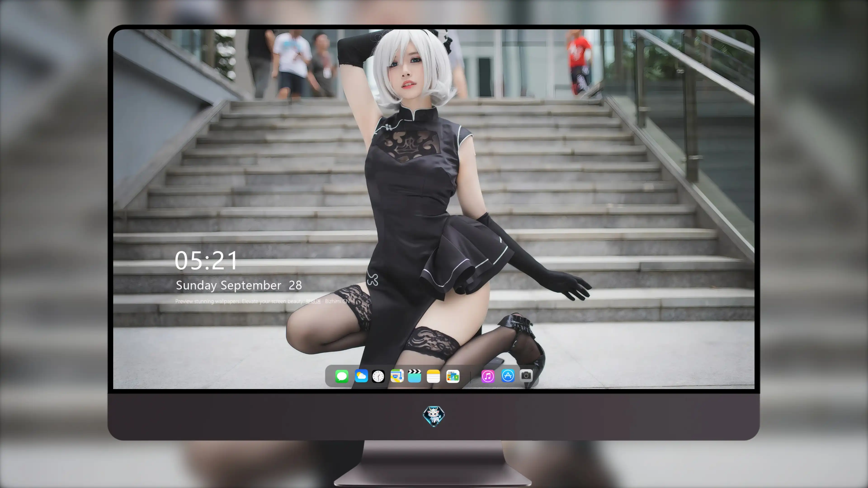Launch the iTunes Store music icon

point(488,376)
